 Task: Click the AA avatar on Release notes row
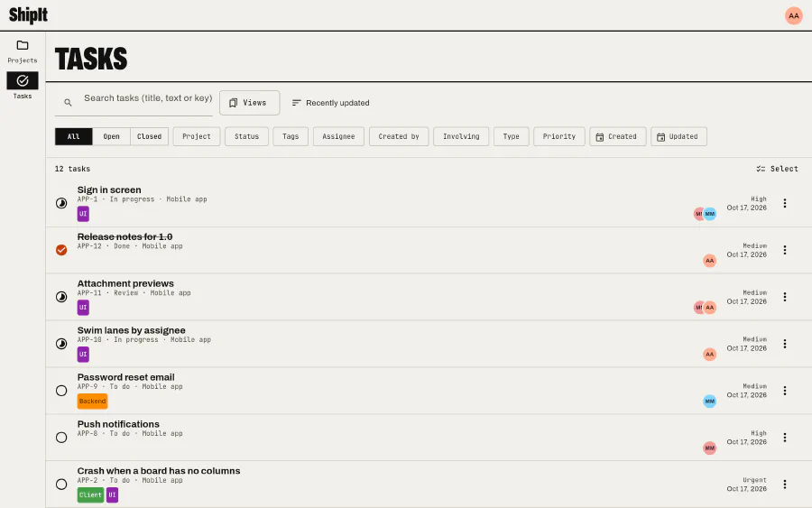tap(709, 261)
